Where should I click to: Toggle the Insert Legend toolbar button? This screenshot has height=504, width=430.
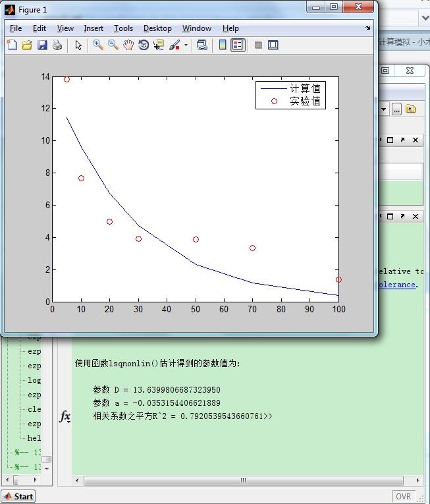(x=238, y=45)
